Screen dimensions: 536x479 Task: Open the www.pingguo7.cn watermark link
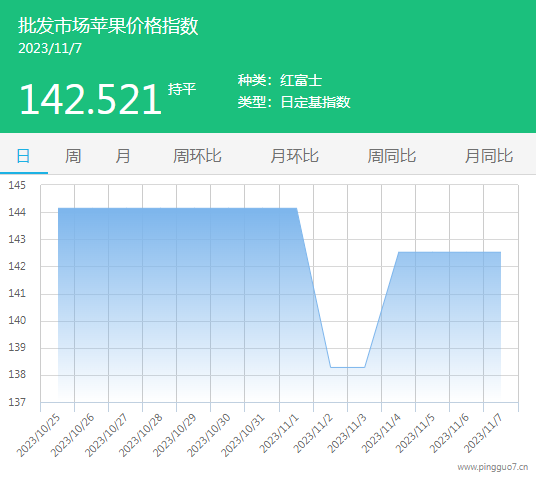click(493, 467)
